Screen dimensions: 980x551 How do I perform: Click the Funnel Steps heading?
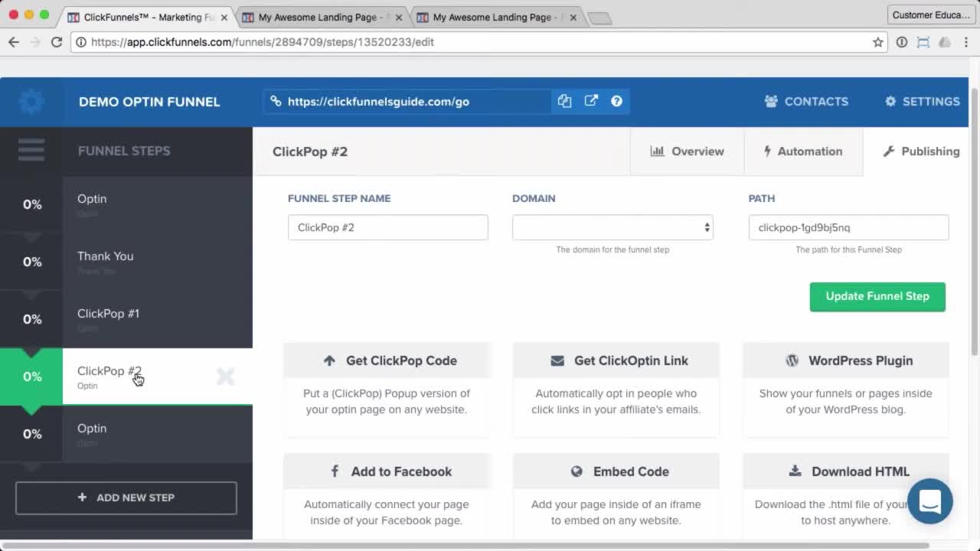[x=124, y=151]
